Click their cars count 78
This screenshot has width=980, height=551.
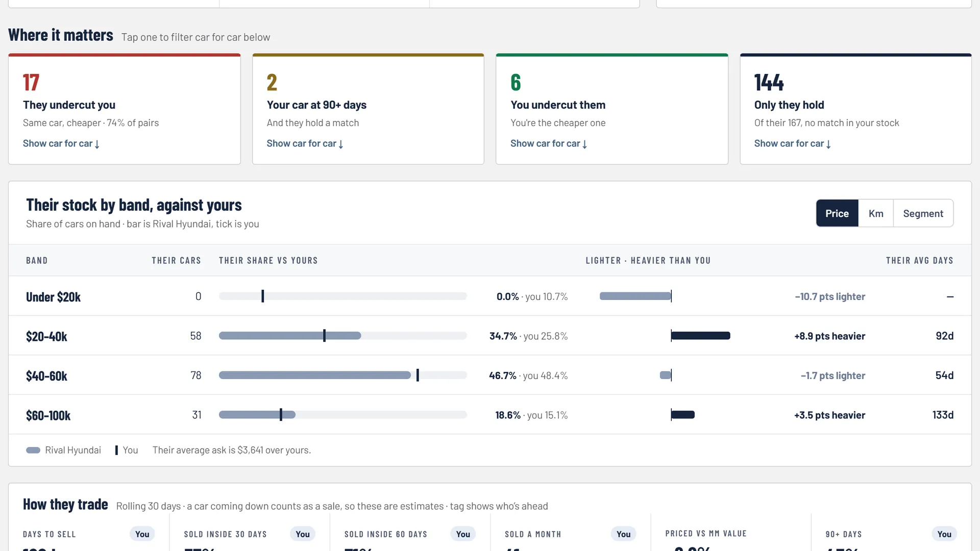(x=196, y=375)
